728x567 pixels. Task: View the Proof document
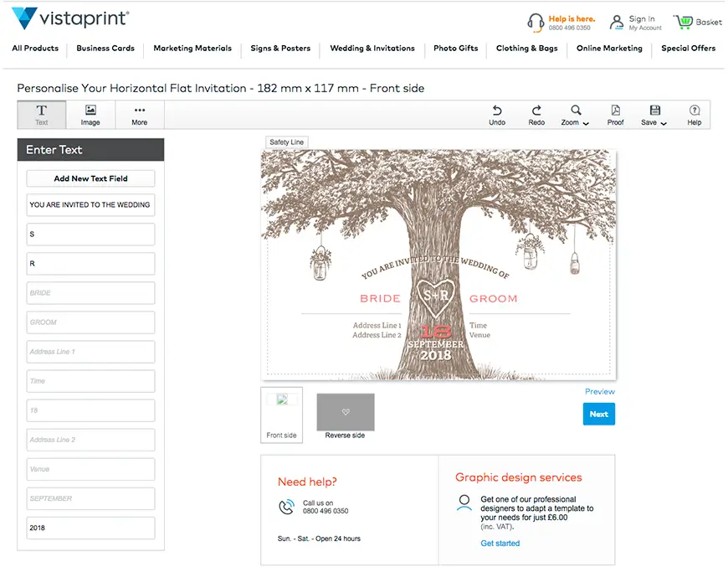(615, 115)
